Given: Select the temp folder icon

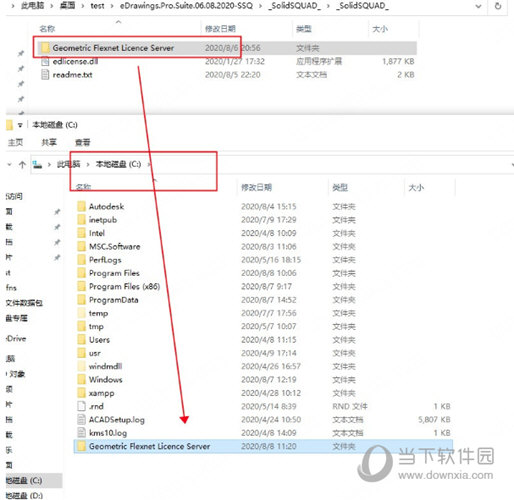Looking at the screenshot, I should click(81, 313).
